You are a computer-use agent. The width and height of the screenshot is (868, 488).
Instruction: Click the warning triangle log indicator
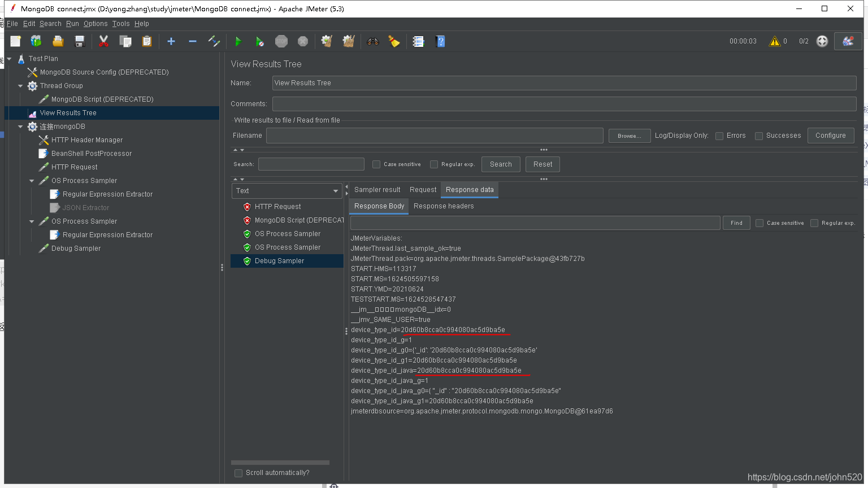click(774, 41)
